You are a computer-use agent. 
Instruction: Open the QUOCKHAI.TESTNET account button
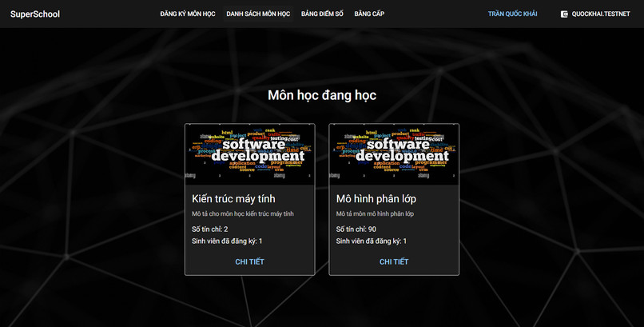(x=595, y=14)
